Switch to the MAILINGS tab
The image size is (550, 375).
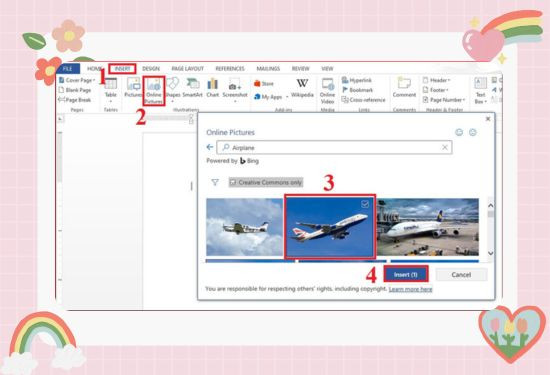coord(268,69)
